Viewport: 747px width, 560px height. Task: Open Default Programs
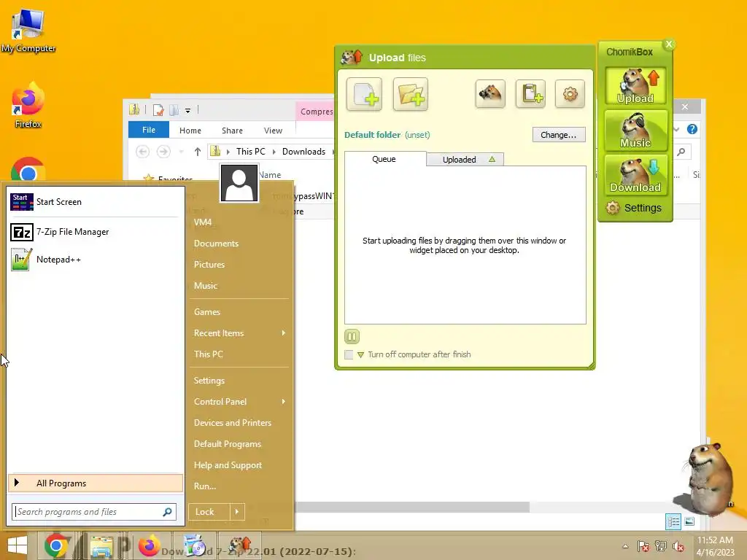tap(228, 444)
